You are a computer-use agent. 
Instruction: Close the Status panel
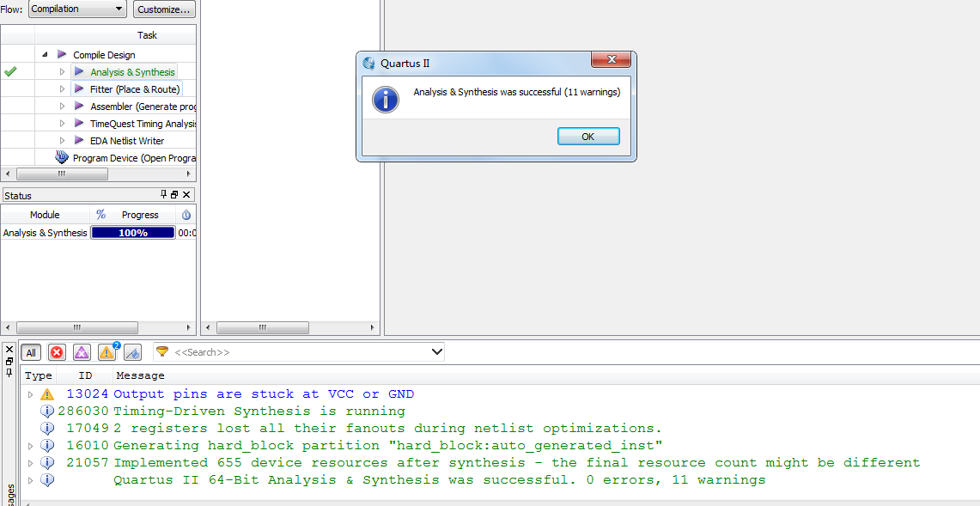(186, 194)
